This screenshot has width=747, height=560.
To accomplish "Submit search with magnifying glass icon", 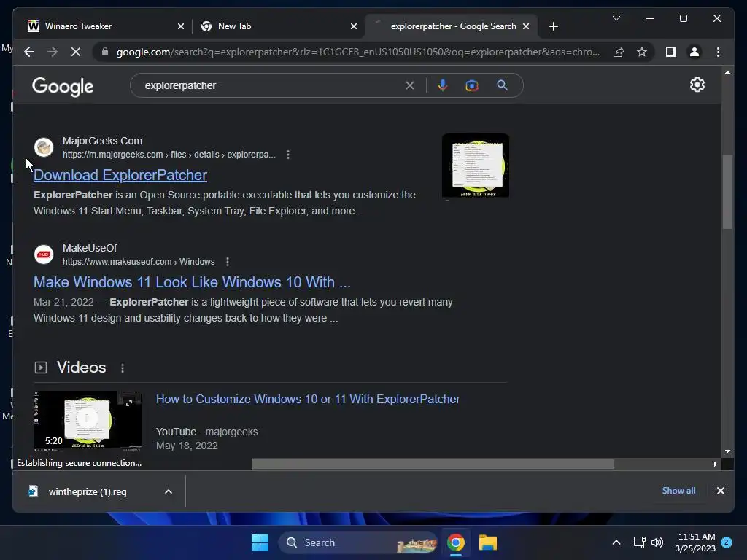I will pyautogui.click(x=502, y=85).
